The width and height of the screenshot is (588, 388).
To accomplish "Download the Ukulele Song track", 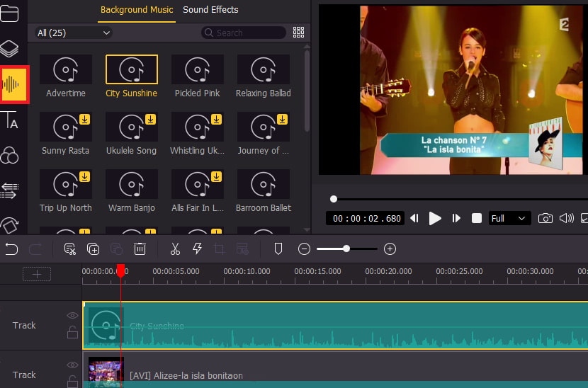I will [x=150, y=119].
